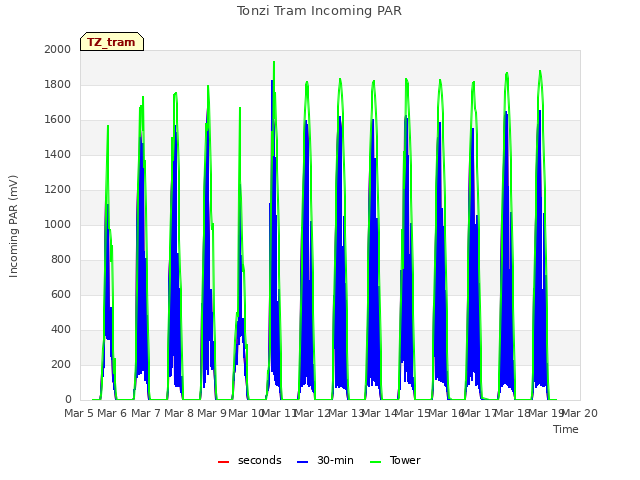Toggle the 30-min series in legend
640x480 pixels.
point(325,460)
